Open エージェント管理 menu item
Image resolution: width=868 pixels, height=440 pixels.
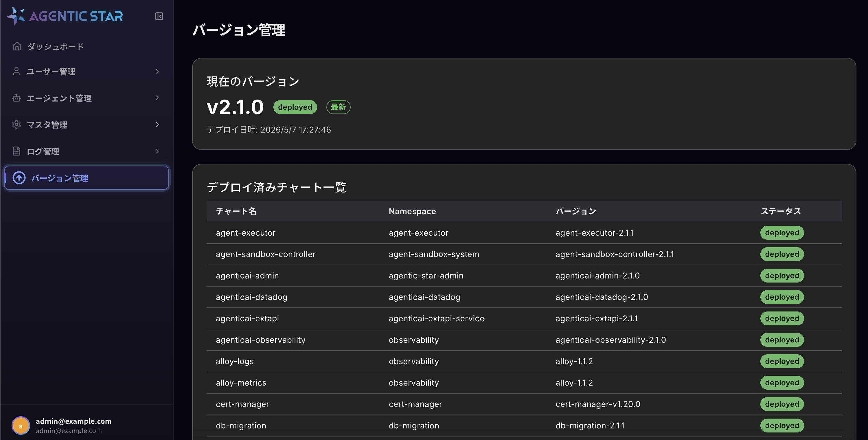tap(87, 98)
